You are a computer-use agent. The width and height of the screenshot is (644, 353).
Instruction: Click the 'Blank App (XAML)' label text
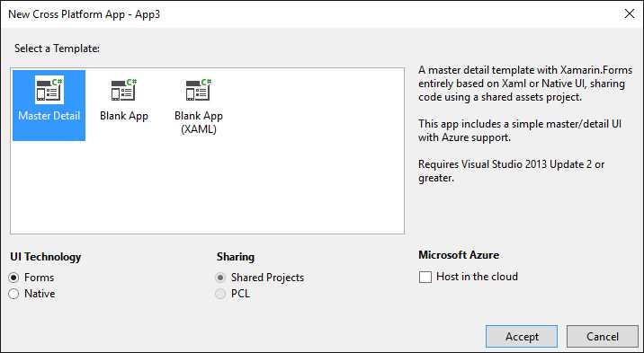199,122
